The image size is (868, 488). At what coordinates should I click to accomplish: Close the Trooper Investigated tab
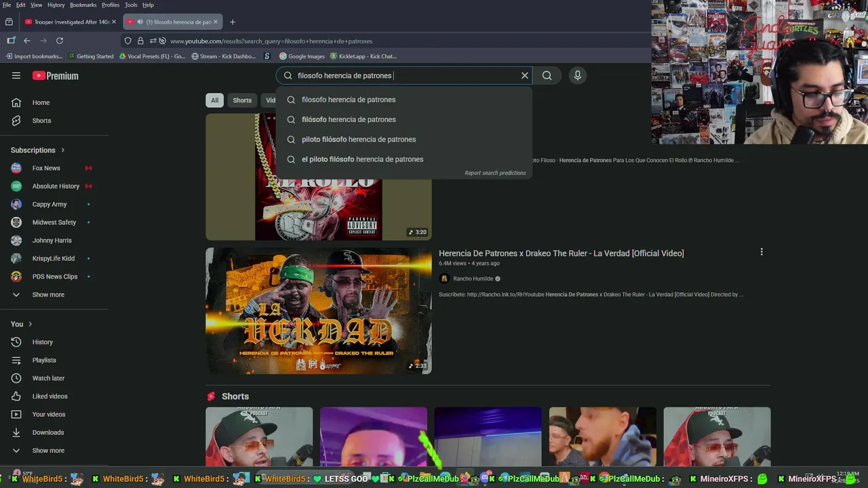pyautogui.click(x=114, y=22)
